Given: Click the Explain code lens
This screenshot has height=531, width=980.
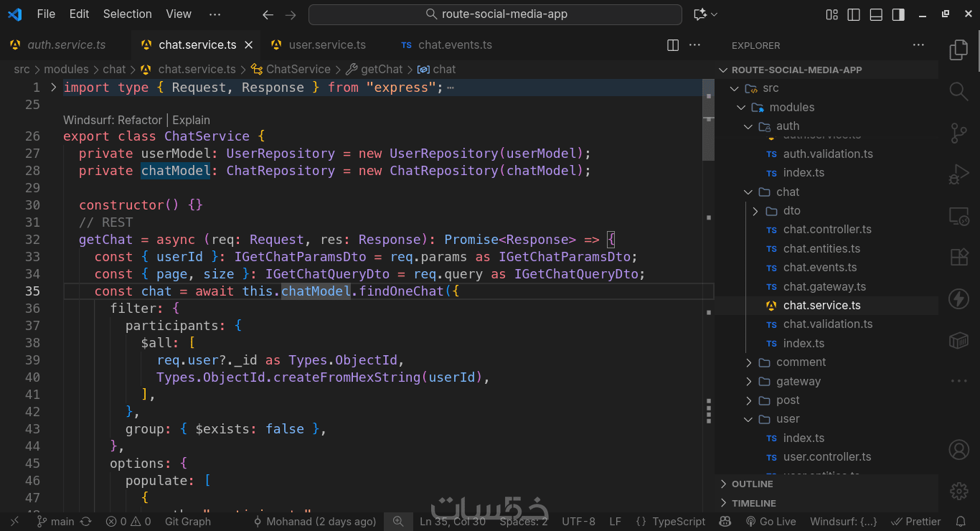Looking at the screenshot, I should tap(192, 120).
